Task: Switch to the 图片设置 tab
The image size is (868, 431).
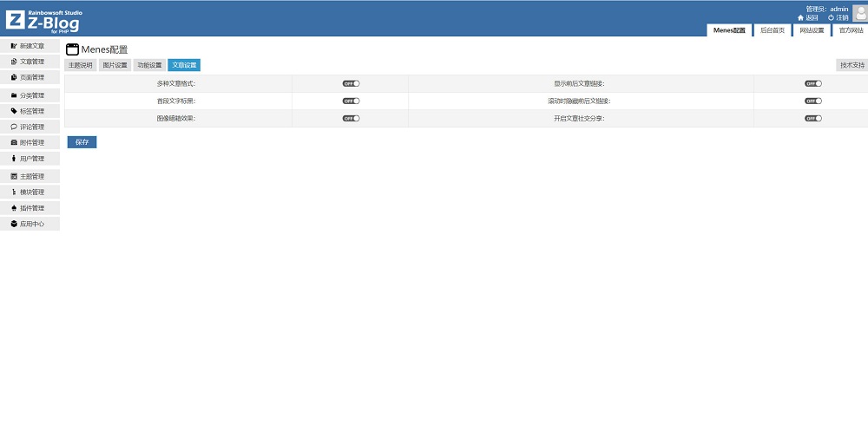Action: pyautogui.click(x=115, y=65)
